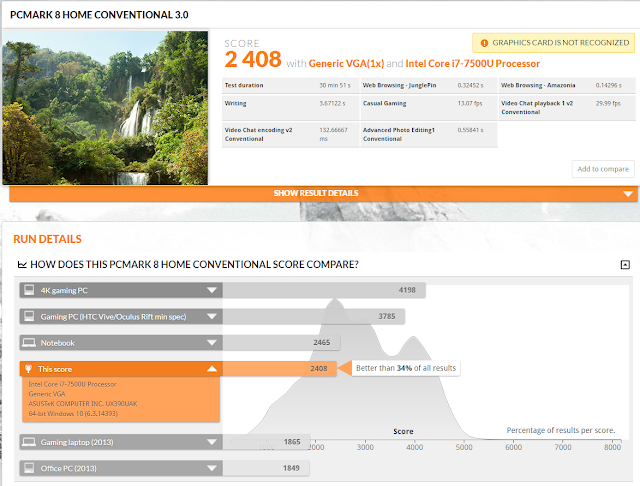Click the PCMark 8 Home Conventional 3.0 title
Image resolution: width=640 pixels, height=486 pixels.
click(99, 15)
